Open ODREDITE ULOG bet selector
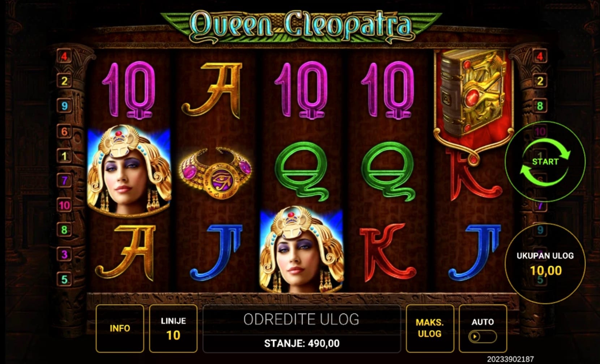 301,320
